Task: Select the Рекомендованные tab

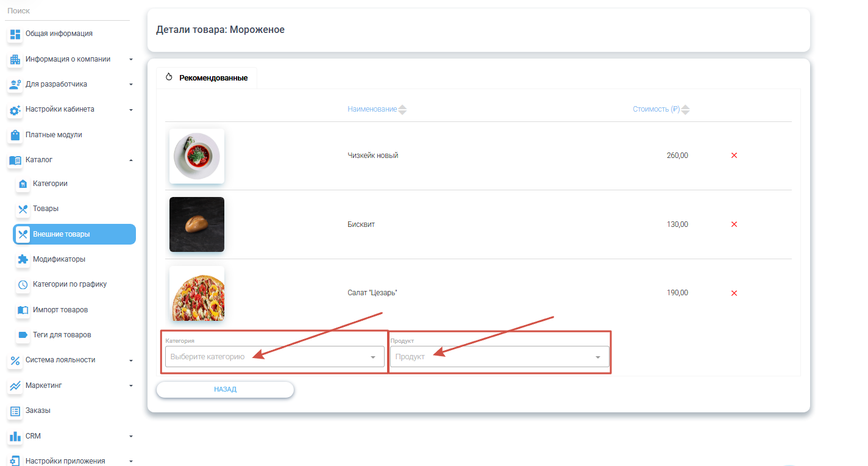Action: tap(207, 78)
